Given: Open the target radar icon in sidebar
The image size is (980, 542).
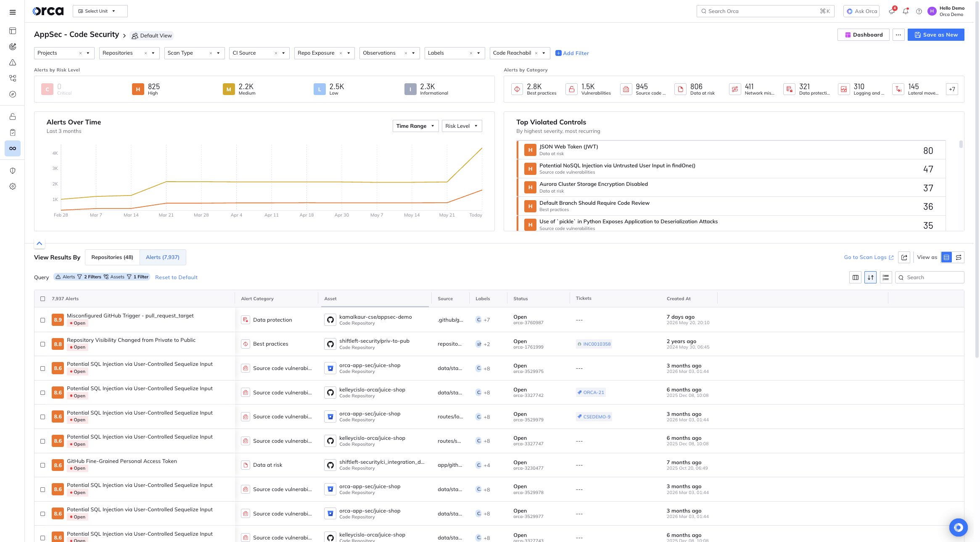Looking at the screenshot, I should click(x=13, y=47).
